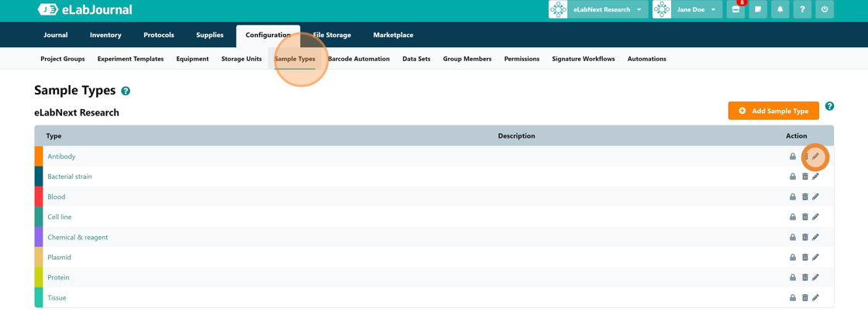The width and height of the screenshot is (868, 329).
Task: Edit the Blood sample type
Action: pos(815,197)
